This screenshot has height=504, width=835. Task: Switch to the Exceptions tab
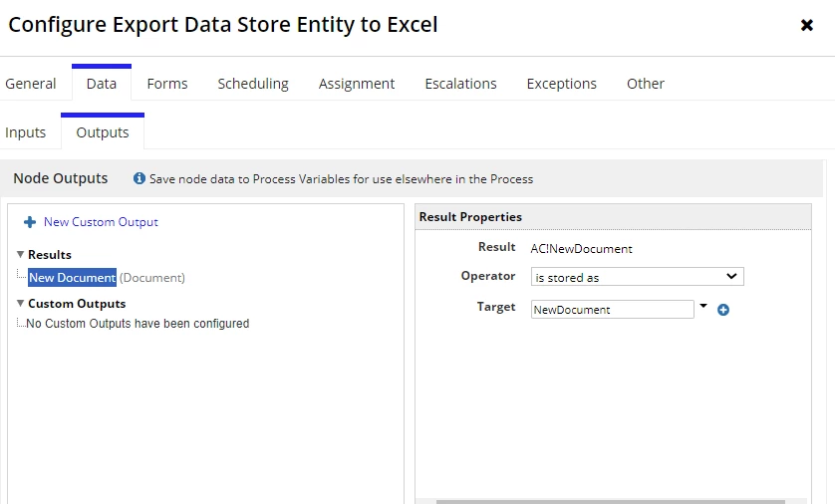click(561, 84)
